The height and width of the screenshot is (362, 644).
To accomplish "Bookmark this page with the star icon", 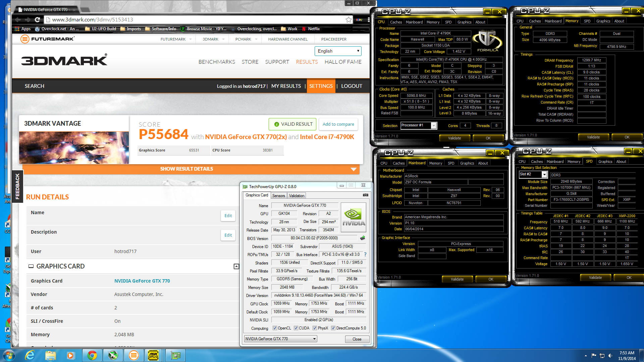I will click(x=348, y=20).
